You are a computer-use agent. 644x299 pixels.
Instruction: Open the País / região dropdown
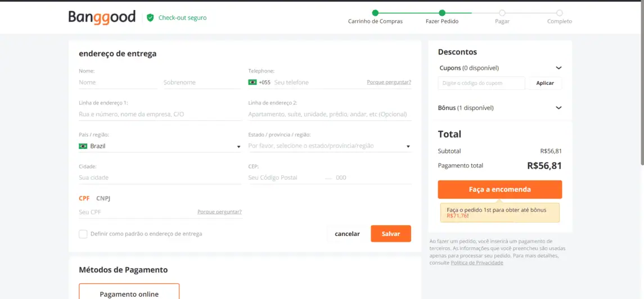point(160,146)
